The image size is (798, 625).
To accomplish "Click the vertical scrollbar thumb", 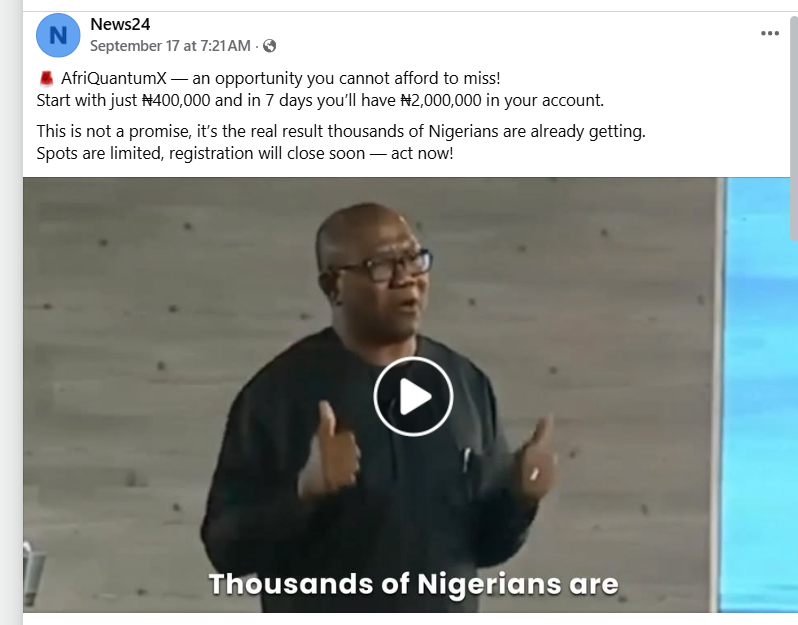I will (794, 127).
